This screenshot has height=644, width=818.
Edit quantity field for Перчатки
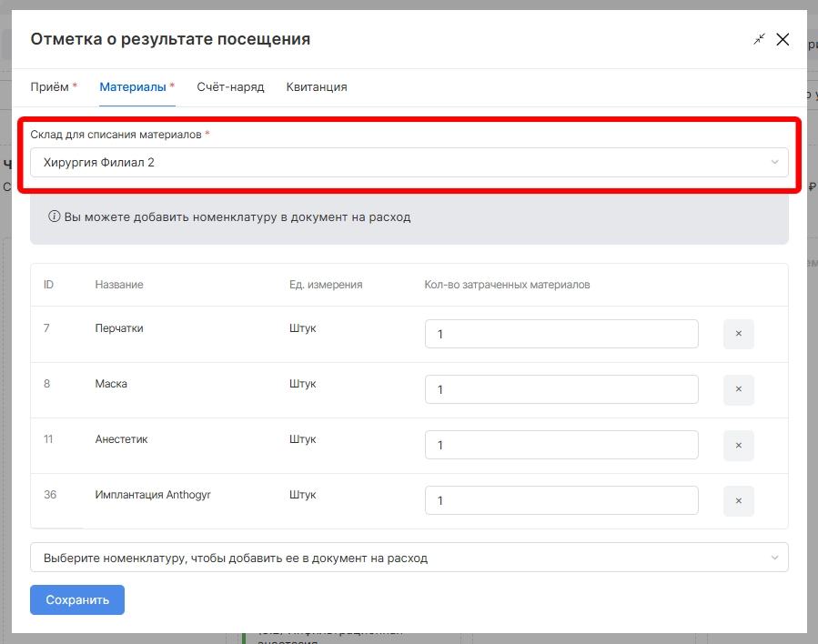coord(560,334)
